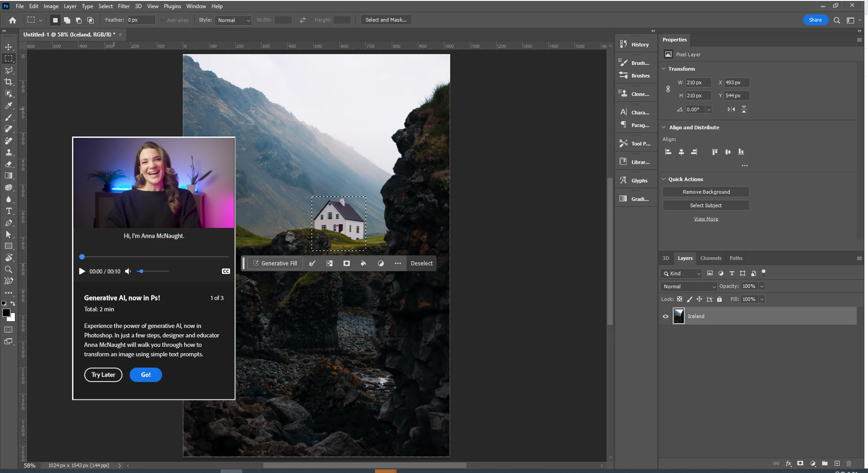This screenshot has height=473, width=868.
Task: Toggle lock transparent pixels
Action: 679,299
